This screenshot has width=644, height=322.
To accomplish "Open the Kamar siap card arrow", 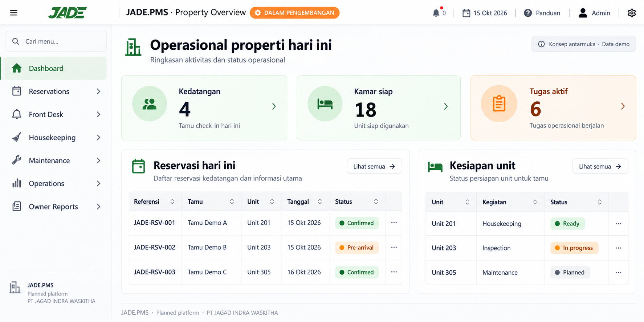I will pyautogui.click(x=446, y=106).
